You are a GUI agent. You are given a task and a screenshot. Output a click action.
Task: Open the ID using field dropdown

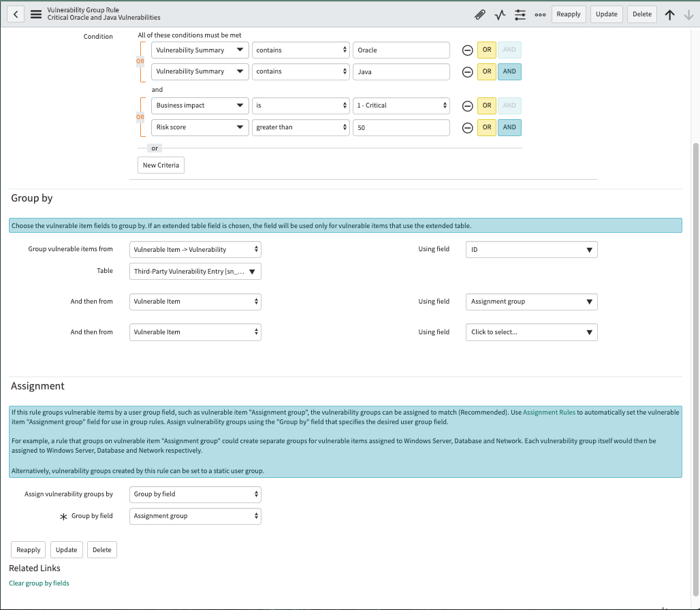click(x=531, y=249)
